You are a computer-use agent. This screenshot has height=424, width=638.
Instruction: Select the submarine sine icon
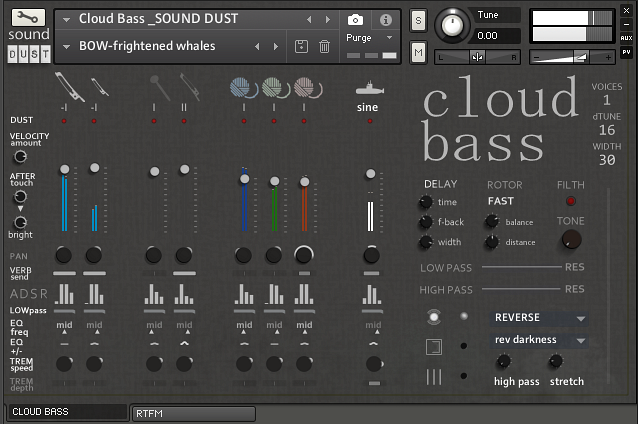[369, 88]
